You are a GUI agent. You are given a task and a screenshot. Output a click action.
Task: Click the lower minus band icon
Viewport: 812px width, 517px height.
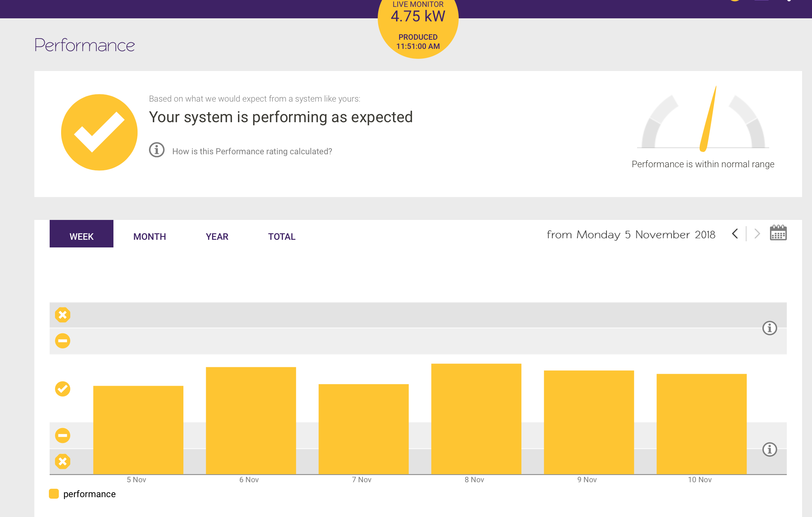click(63, 435)
